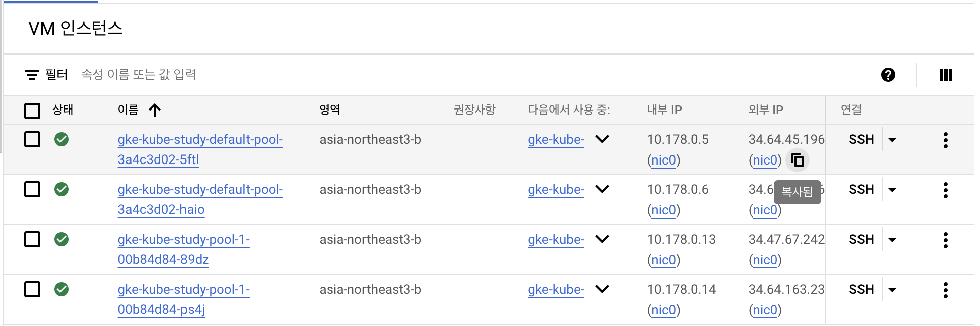Toggle the select-all checkbox in header
Viewport: 980px width, 326px height.
point(32,111)
